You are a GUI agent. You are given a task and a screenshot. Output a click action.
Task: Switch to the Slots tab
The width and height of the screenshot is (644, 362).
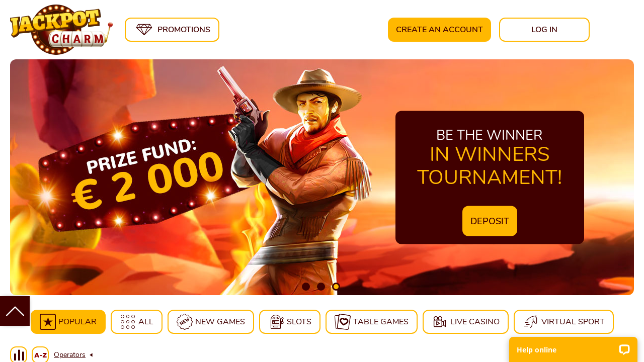pos(290,322)
